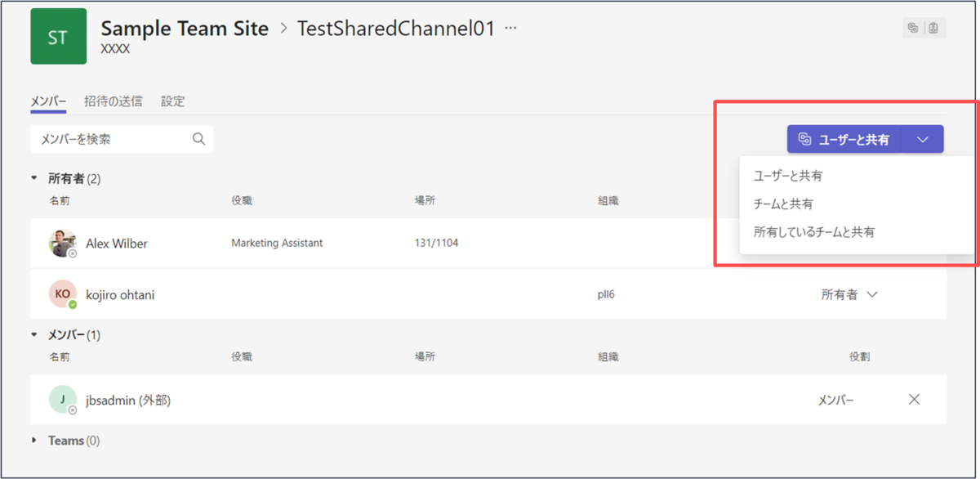Expand the Teams (0) section
The image size is (980, 479).
[x=34, y=441]
